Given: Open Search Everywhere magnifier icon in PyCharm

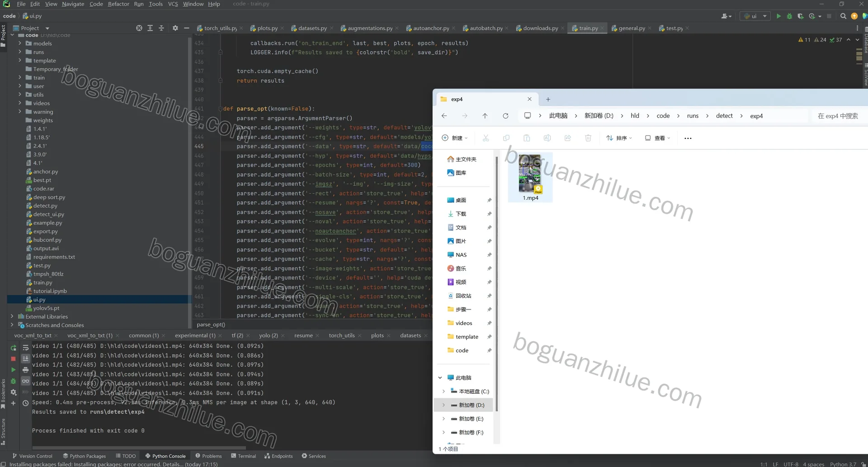Looking at the screenshot, I should pyautogui.click(x=843, y=16).
